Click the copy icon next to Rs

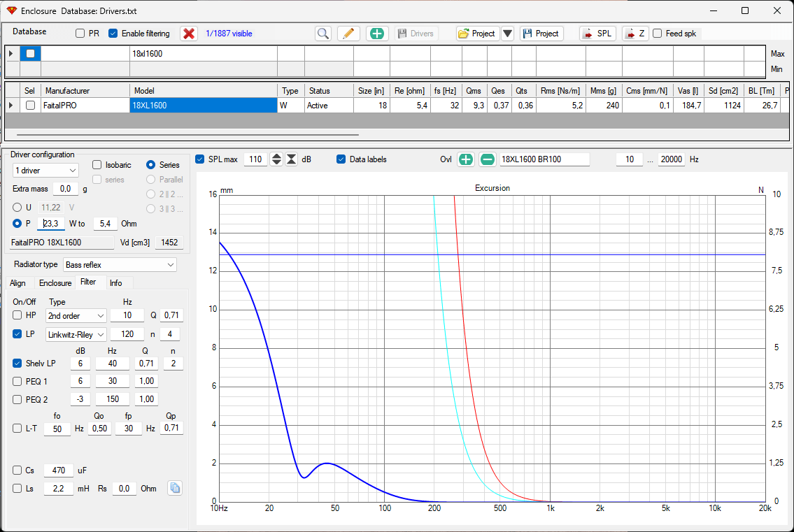point(175,488)
